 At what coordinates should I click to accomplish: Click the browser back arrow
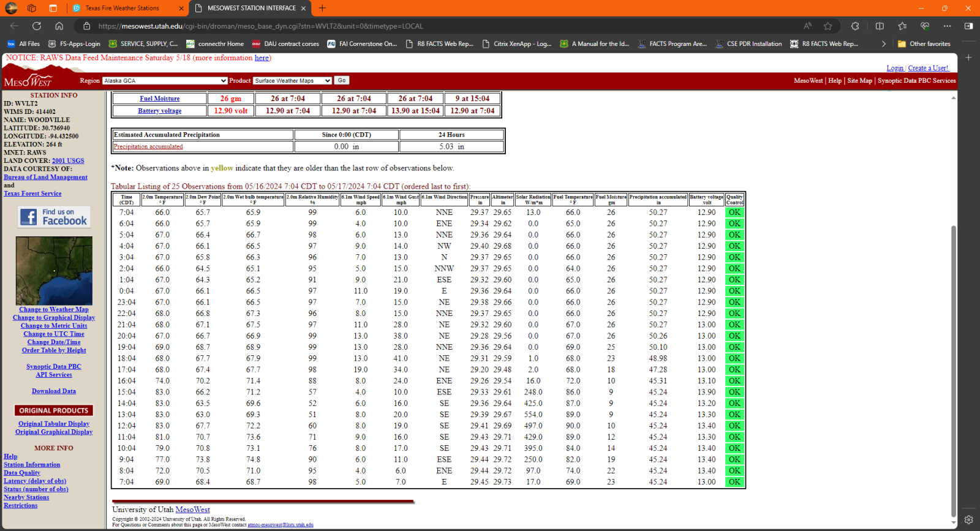tap(14, 26)
